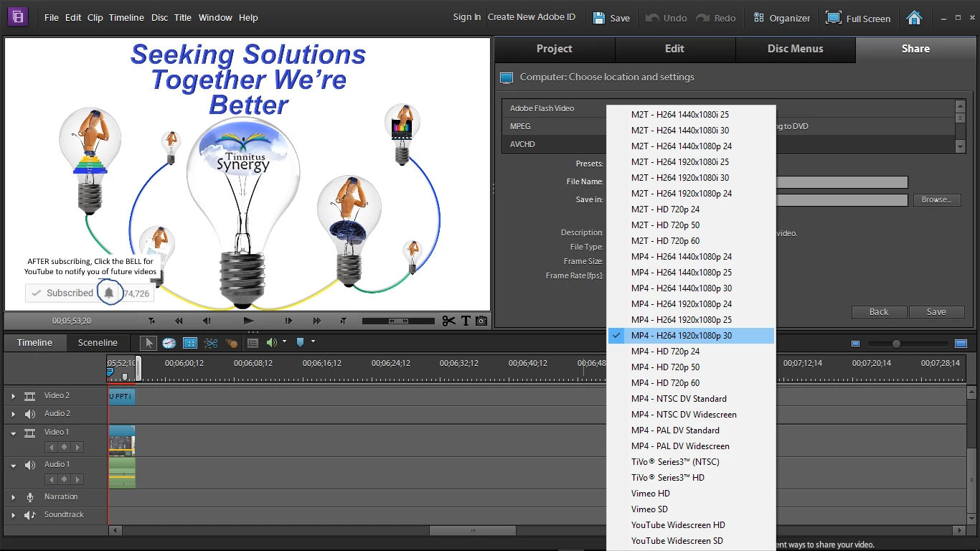Step back one frame
980x551 pixels.
click(207, 321)
